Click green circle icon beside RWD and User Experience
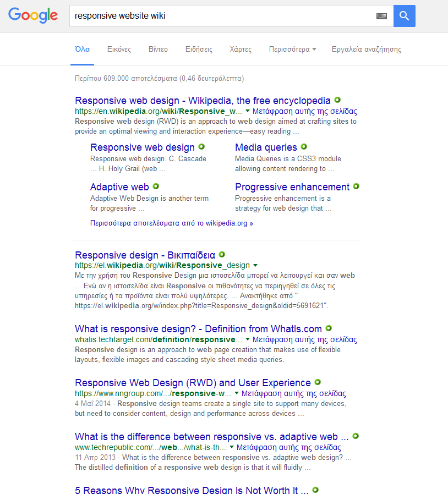The image size is (448, 494). point(318,382)
